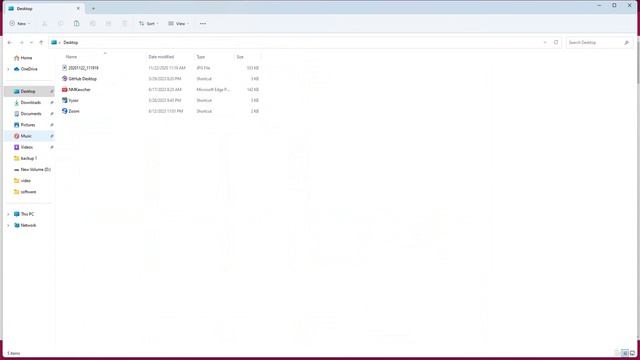Close the Desktop tab

[x=78, y=9]
